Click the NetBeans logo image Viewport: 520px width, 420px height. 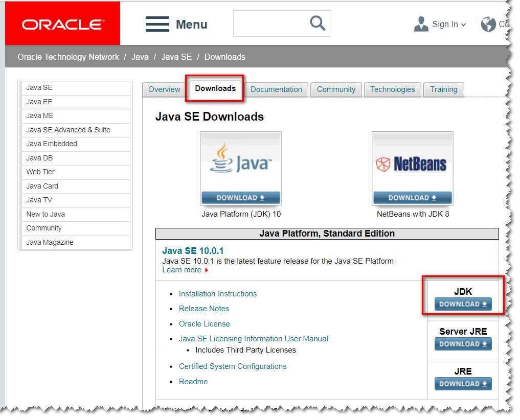411,164
